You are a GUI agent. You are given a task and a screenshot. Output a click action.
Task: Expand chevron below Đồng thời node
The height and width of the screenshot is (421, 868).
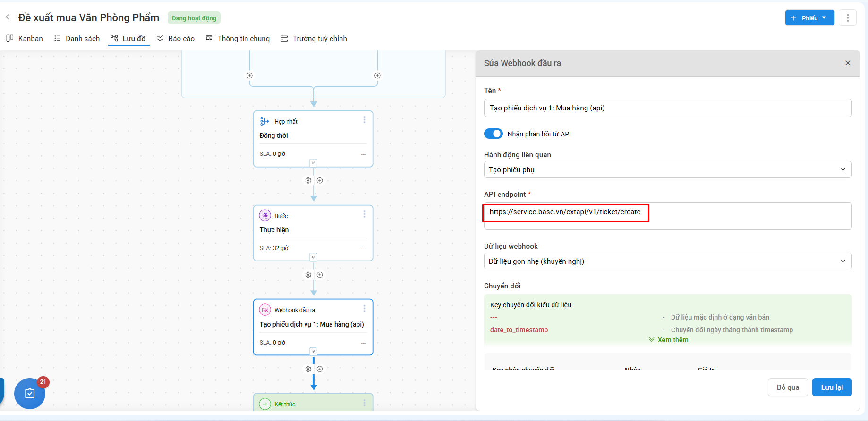[313, 163]
